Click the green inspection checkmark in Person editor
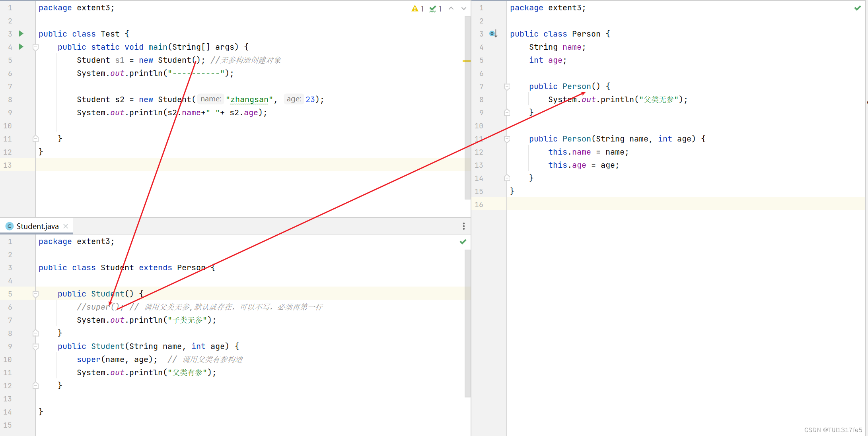Screen dimensions: 868x436 pos(857,8)
